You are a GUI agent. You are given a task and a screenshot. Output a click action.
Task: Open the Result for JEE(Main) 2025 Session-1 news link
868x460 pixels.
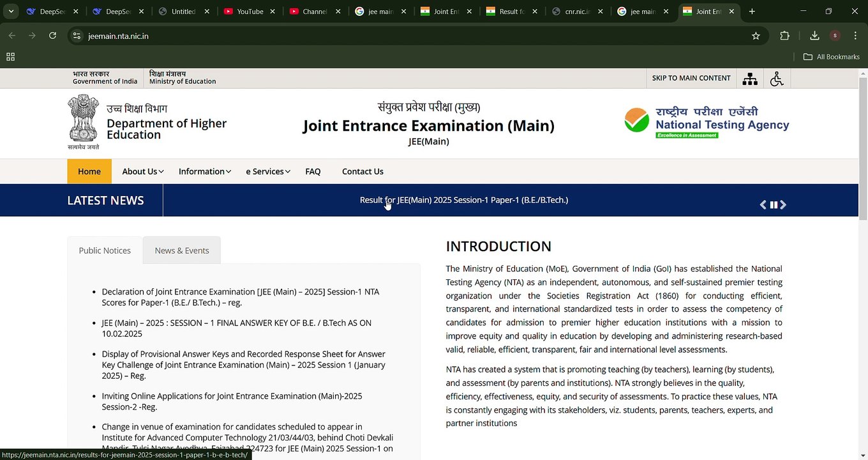pos(464,200)
